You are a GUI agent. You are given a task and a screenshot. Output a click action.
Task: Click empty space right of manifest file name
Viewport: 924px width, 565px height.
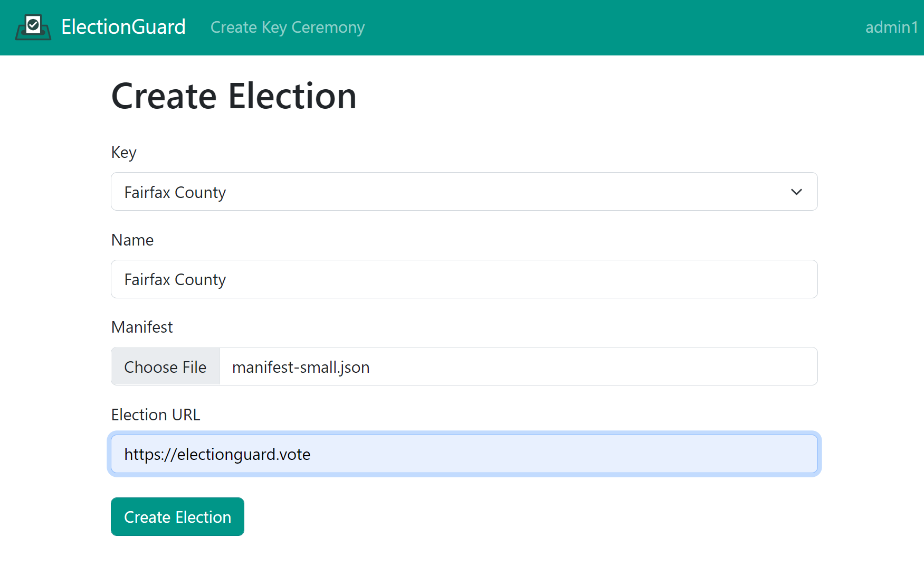coord(580,367)
